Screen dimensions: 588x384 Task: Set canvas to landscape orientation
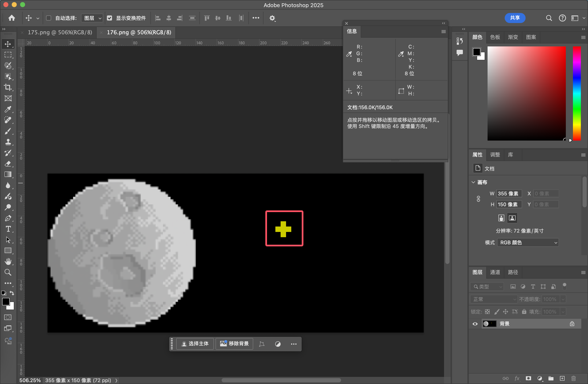tap(512, 218)
